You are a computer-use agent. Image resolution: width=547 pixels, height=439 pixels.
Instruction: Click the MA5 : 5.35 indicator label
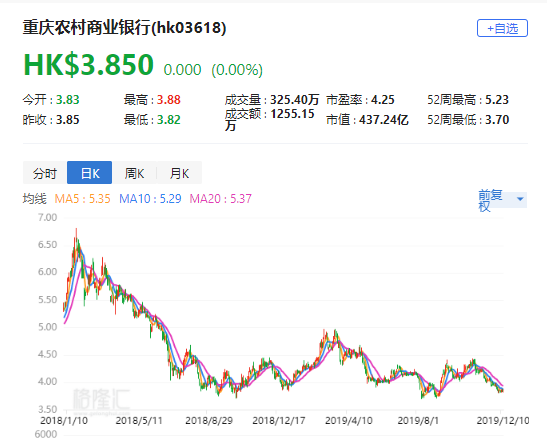[82, 199]
